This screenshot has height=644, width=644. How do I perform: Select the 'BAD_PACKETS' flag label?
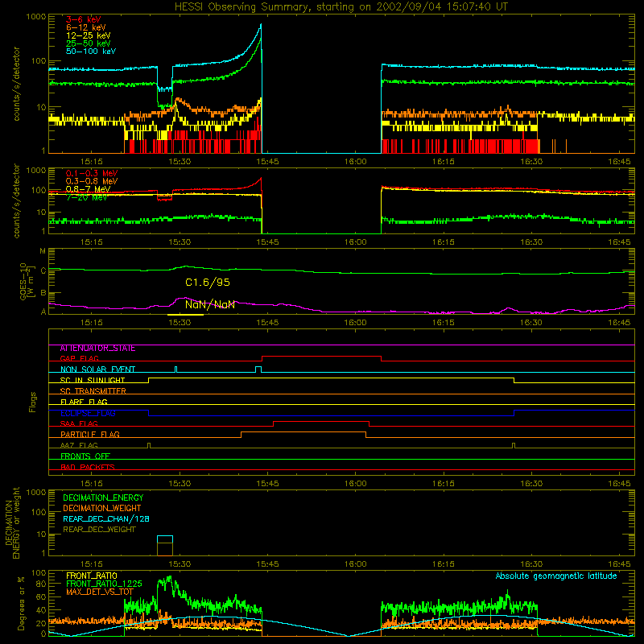pyautogui.click(x=88, y=467)
